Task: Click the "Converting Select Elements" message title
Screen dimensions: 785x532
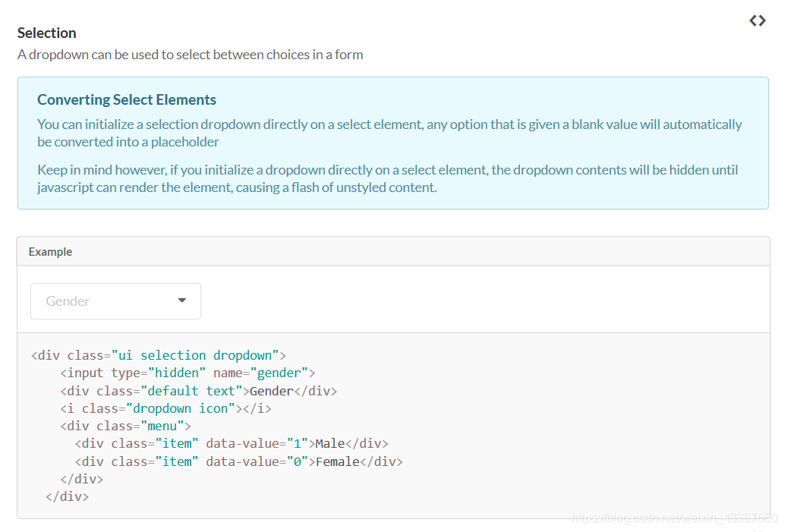Action: tap(127, 99)
